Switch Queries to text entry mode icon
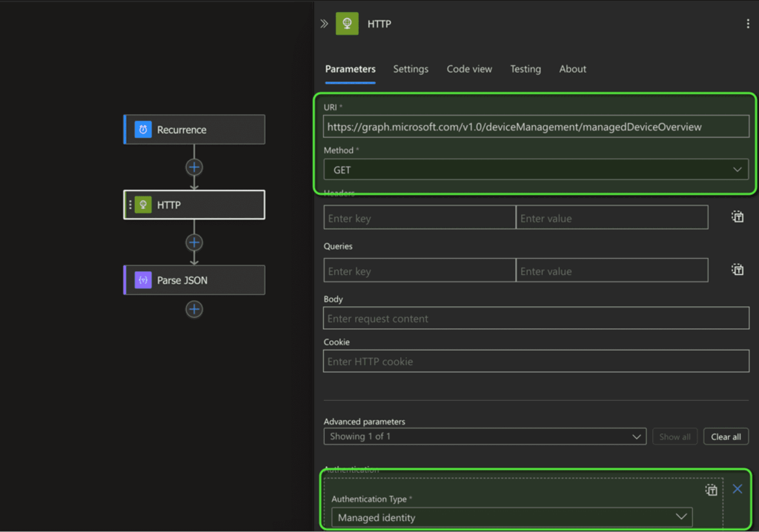The image size is (759, 532). pyautogui.click(x=738, y=270)
